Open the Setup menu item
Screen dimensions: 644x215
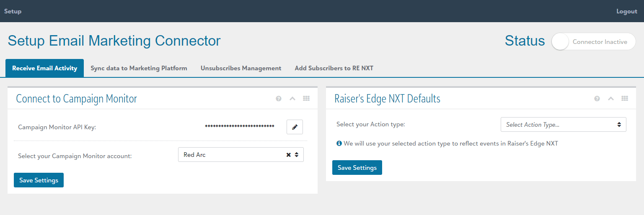[x=13, y=11]
